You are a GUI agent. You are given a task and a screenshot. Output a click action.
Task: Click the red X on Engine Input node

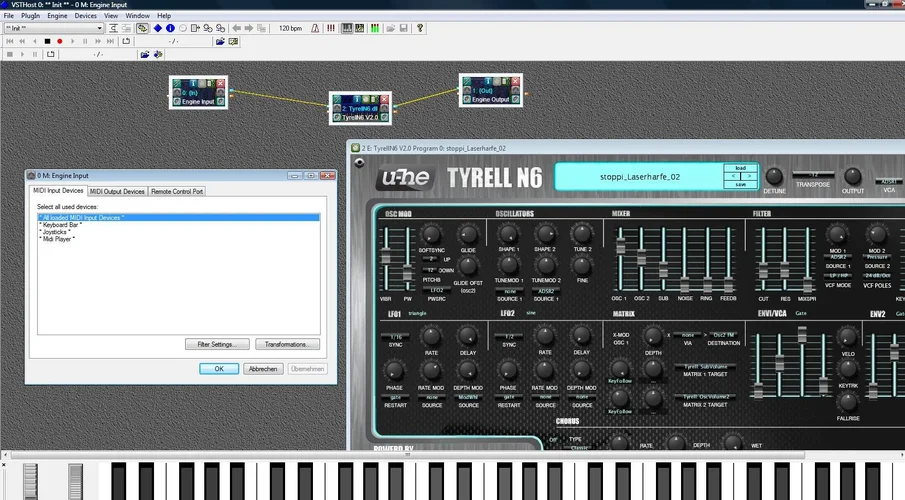click(221, 85)
